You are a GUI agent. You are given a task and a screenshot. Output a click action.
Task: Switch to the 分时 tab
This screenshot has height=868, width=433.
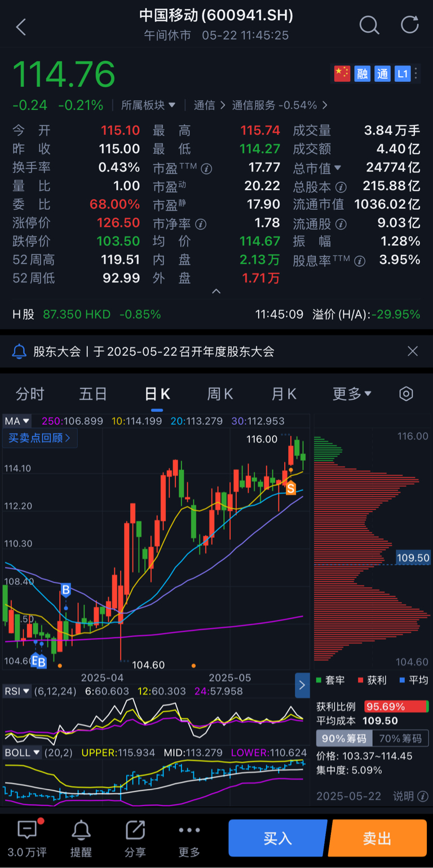click(30, 394)
